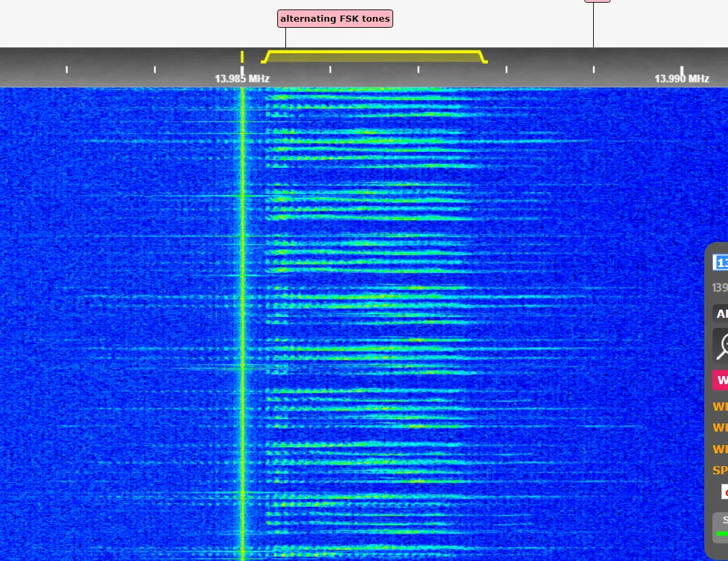Viewport: 728px width, 561px height.
Task: Click the left sloped edge of yellow passband
Action: tap(266, 56)
